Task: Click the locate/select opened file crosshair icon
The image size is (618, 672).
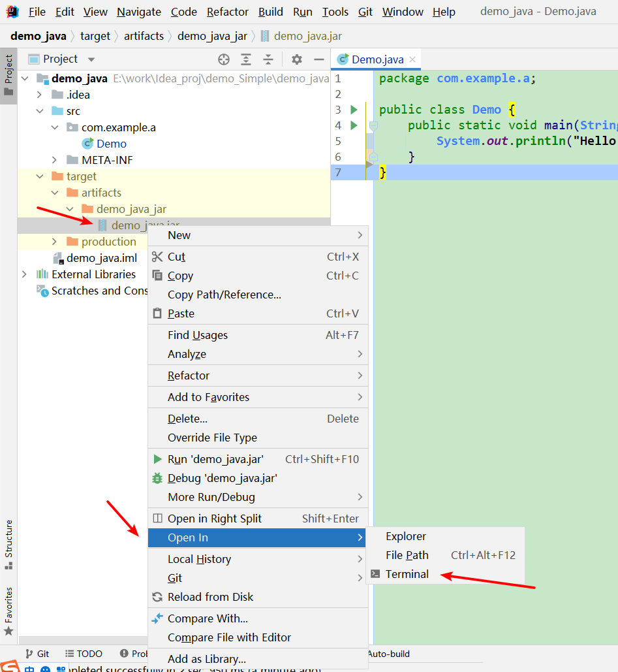Action: pos(224,59)
